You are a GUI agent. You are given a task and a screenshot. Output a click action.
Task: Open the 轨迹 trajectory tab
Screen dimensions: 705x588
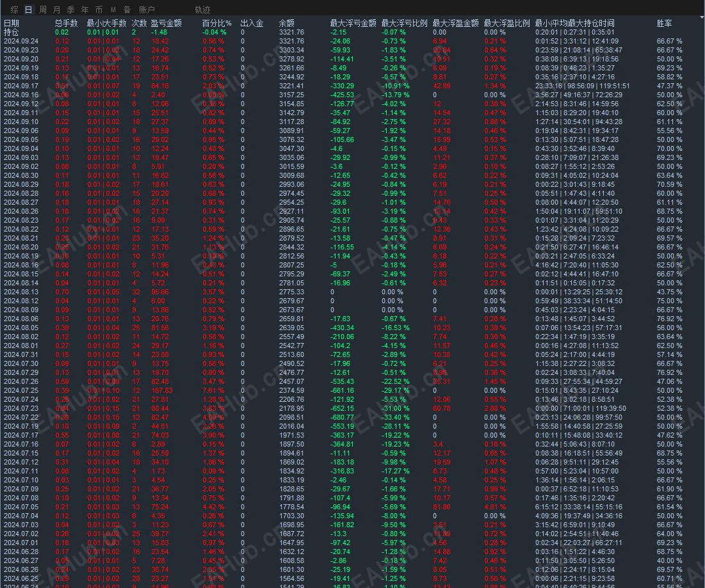202,10
